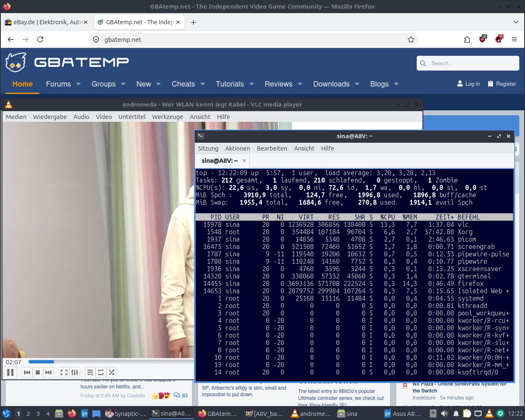525x420 pixels.
Task: Open the VLC Wiedergabe menu
Action: point(50,117)
